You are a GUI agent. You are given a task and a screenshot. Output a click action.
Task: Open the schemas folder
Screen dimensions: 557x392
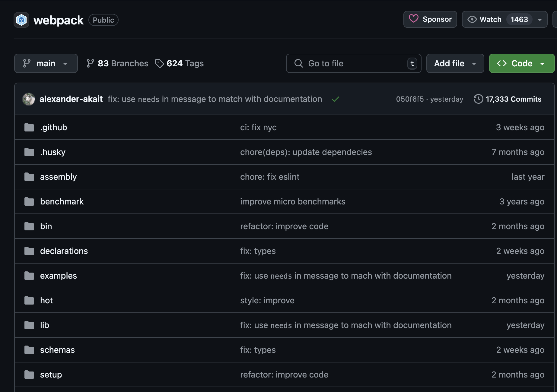tap(57, 350)
